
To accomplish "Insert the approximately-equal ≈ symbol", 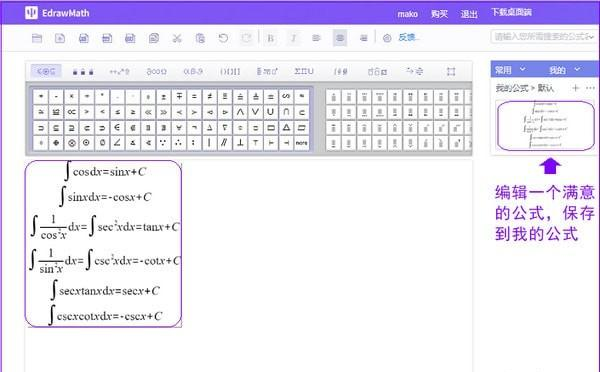I will click(302, 96).
